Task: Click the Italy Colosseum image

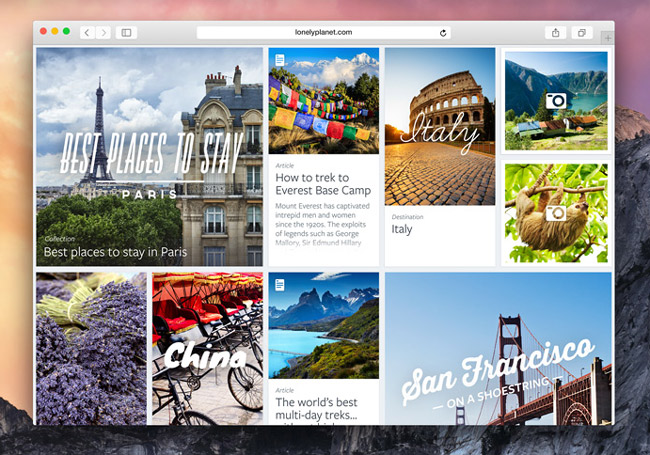Action: [440, 126]
